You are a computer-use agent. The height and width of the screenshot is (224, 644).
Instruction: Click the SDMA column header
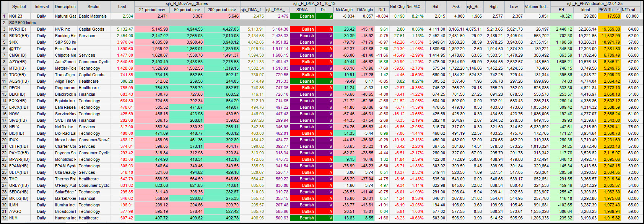pos(302,10)
